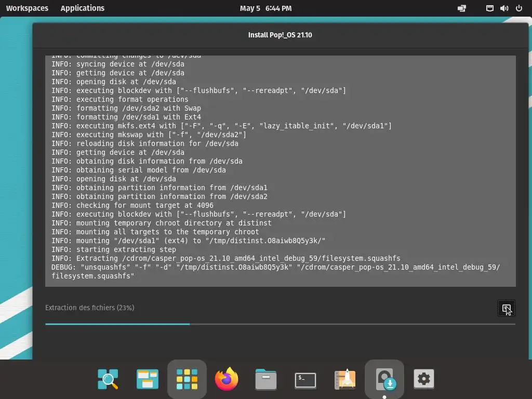This screenshot has width=532, height=399.
Task: Click the Install Pop!_OS 21.10 title
Action: point(280,35)
